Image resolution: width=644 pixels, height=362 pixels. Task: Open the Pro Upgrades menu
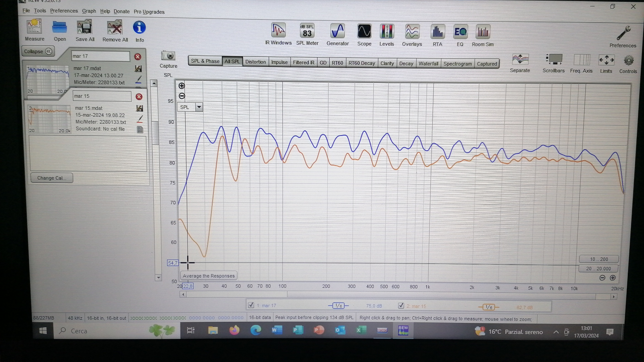point(149,12)
